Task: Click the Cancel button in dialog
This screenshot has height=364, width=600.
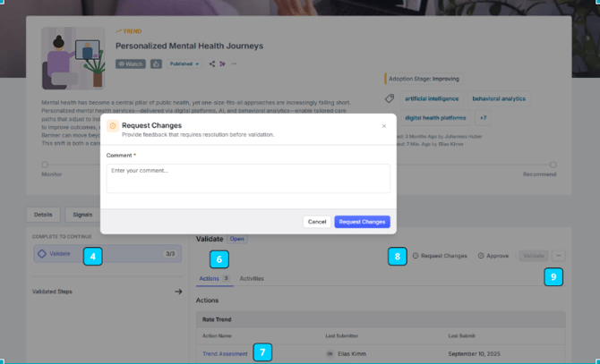Action: [317, 222]
